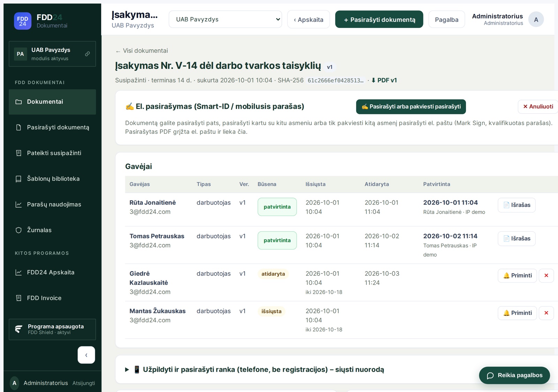Click the SHA-256 hash 61c2666ef0428513
This screenshot has height=392, width=558.
(x=335, y=80)
